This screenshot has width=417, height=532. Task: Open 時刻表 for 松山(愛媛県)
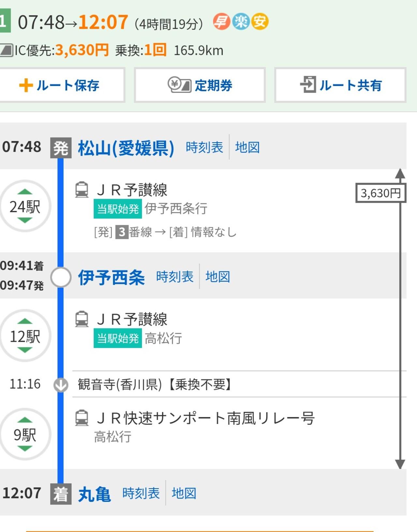pyautogui.click(x=204, y=147)
